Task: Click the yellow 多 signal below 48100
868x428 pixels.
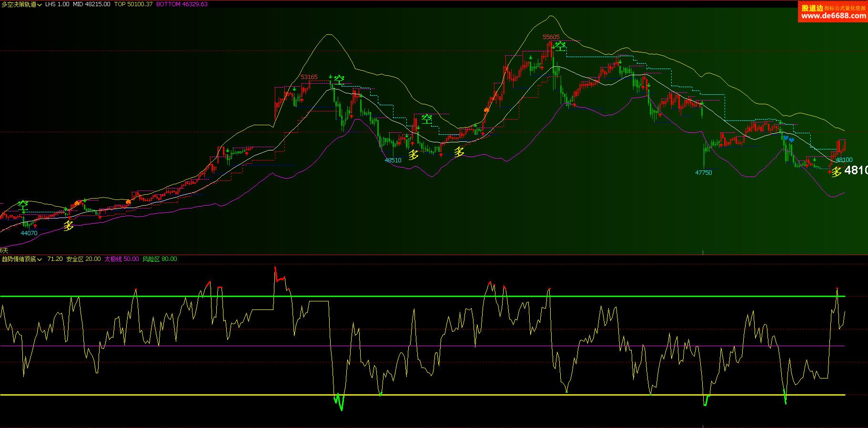Action: [x=836, y=172]
